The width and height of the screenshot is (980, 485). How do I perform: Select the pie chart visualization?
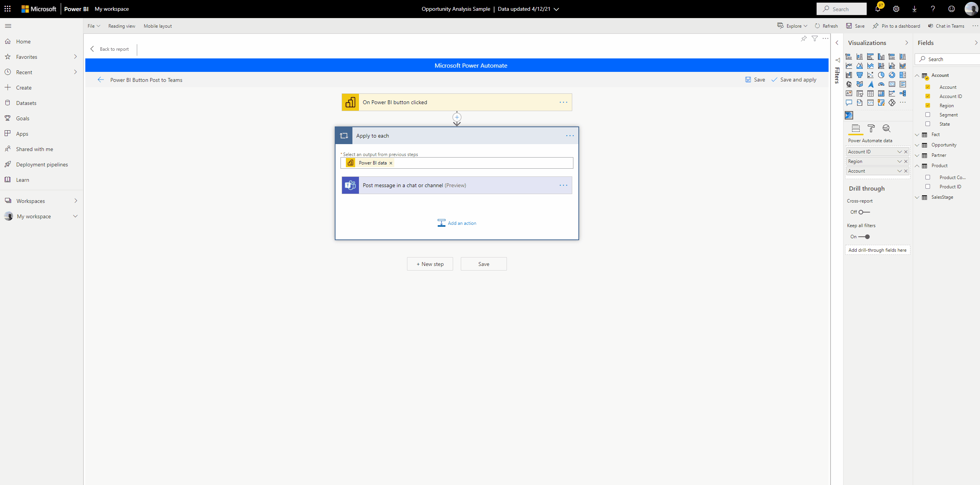point(881,75)
